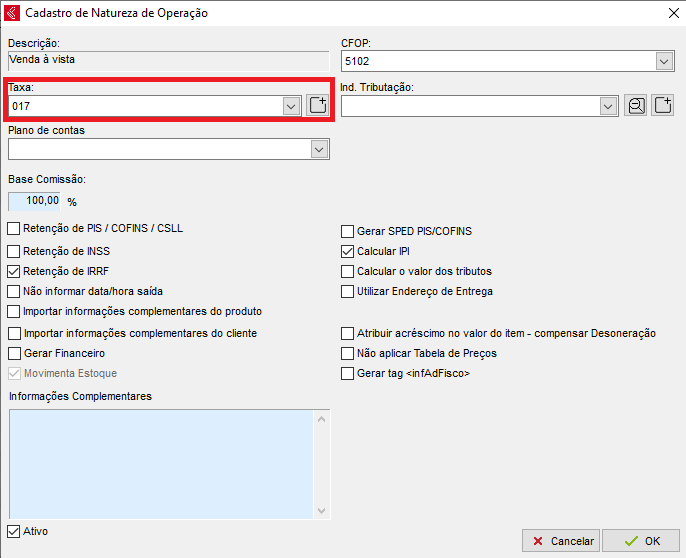Expand the Plano de contas dropdown
Image resolution: width=686 pixels, height=558 pixels.
319,149
